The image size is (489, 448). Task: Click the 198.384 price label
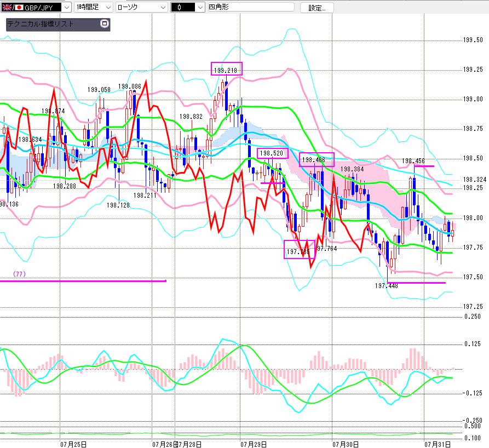click(x=352, y=169)
